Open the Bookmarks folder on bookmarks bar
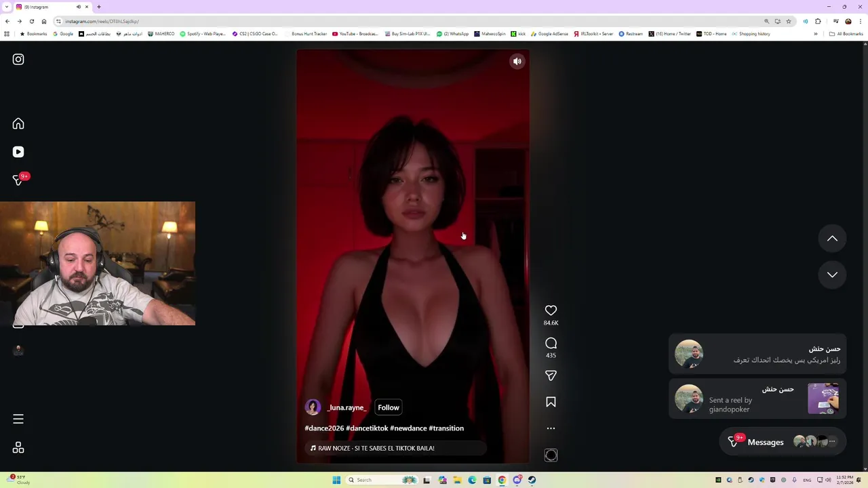 pyautogui.click(x=33, y=34)
